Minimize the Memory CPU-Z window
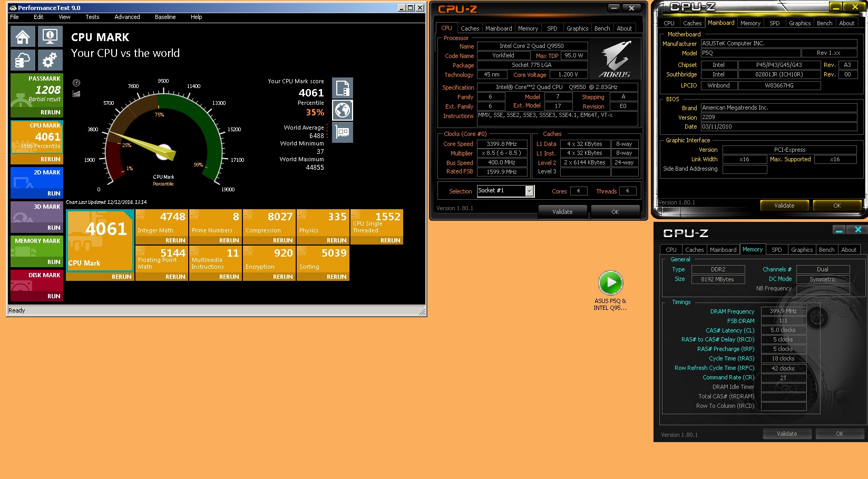This screenshot has width=868, height=479. (x=839, y=230)
